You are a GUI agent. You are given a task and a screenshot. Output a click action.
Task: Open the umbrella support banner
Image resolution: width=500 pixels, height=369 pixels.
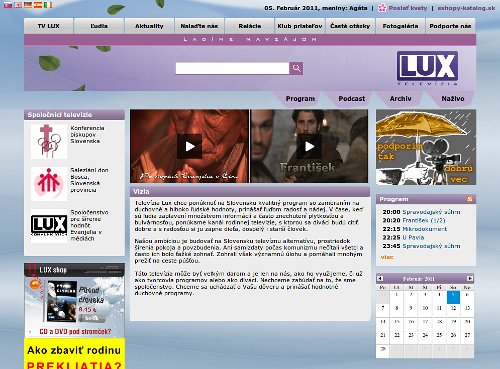coord(426,147)
